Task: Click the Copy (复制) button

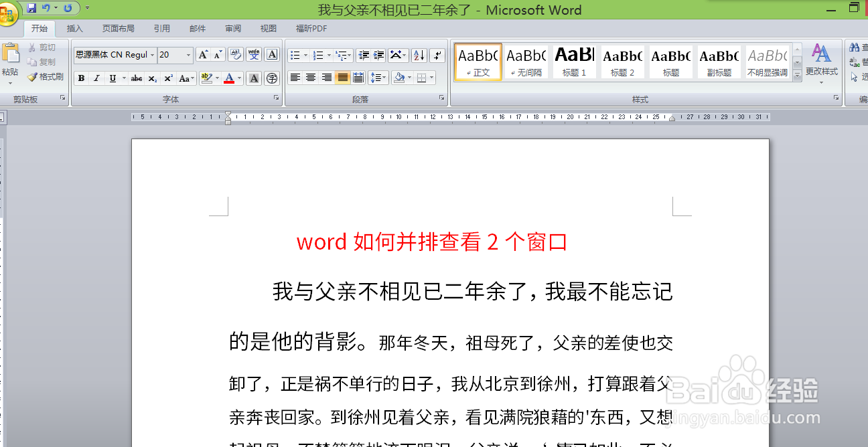Action: click(42, 62)
